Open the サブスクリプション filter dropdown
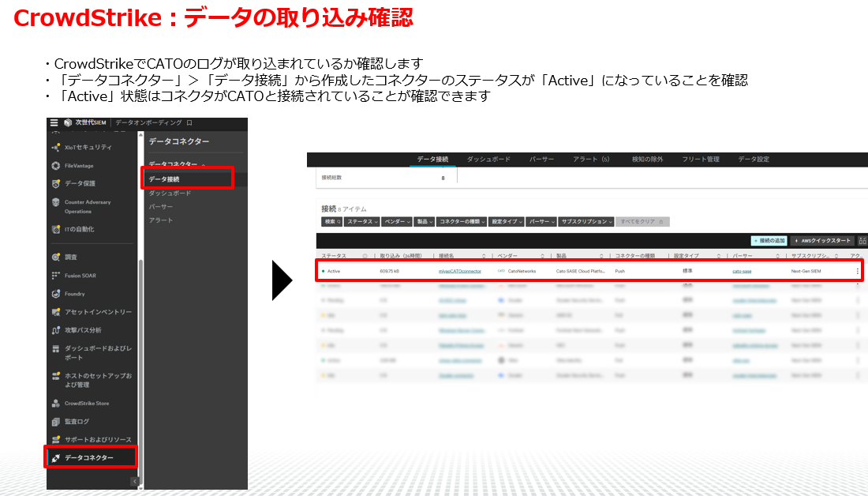The height and width of the screenshot is (496, 868). coord(586,222)
